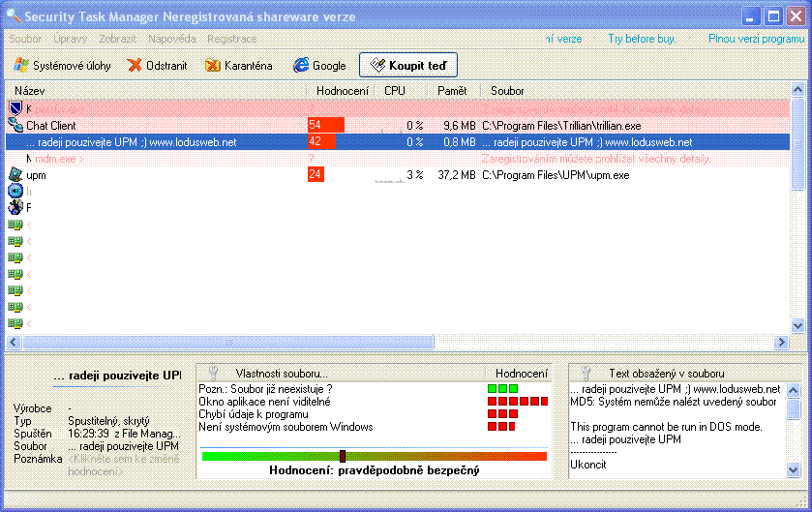Click the Ukoncit text in the file text panel

coord(587,465)
